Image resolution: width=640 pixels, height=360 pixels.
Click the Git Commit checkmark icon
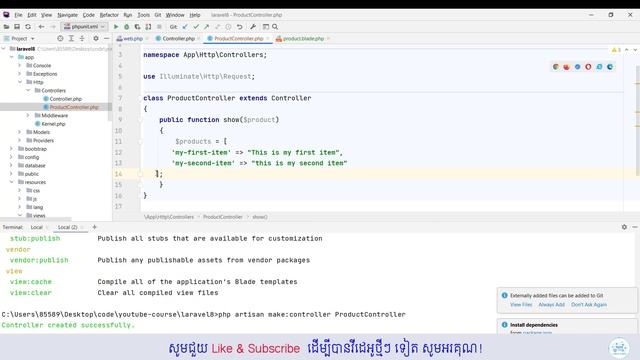coord(196,27)
